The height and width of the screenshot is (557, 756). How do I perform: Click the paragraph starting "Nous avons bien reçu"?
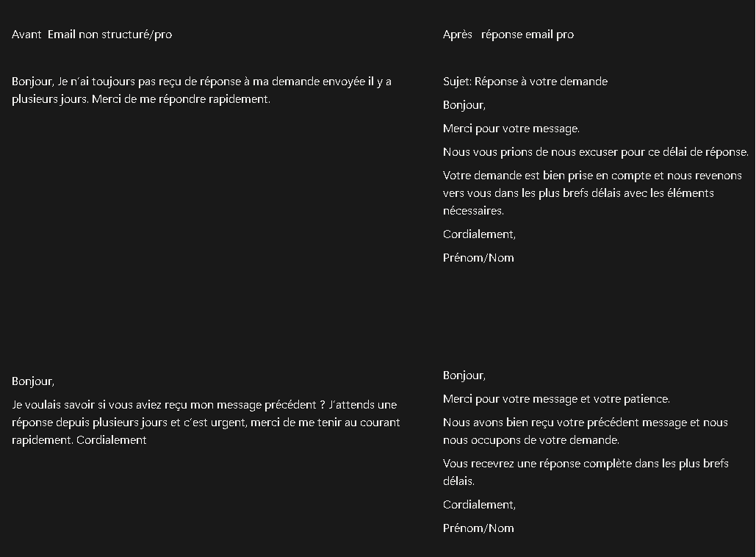coord(585,431)
